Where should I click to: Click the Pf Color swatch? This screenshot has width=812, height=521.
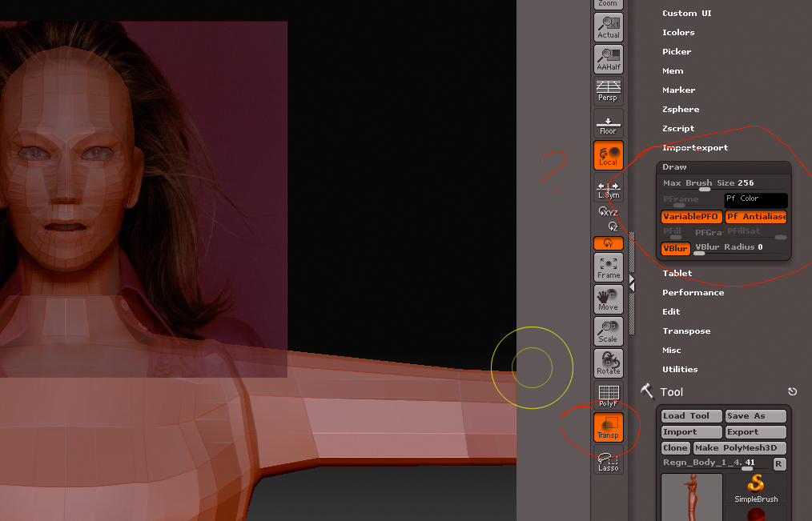[756, 200]
